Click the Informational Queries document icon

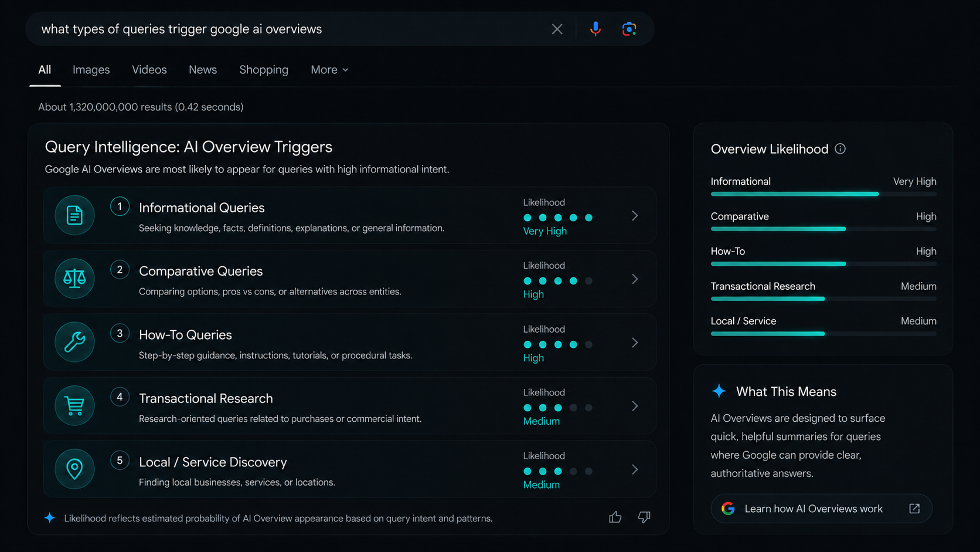click(74, 215)
